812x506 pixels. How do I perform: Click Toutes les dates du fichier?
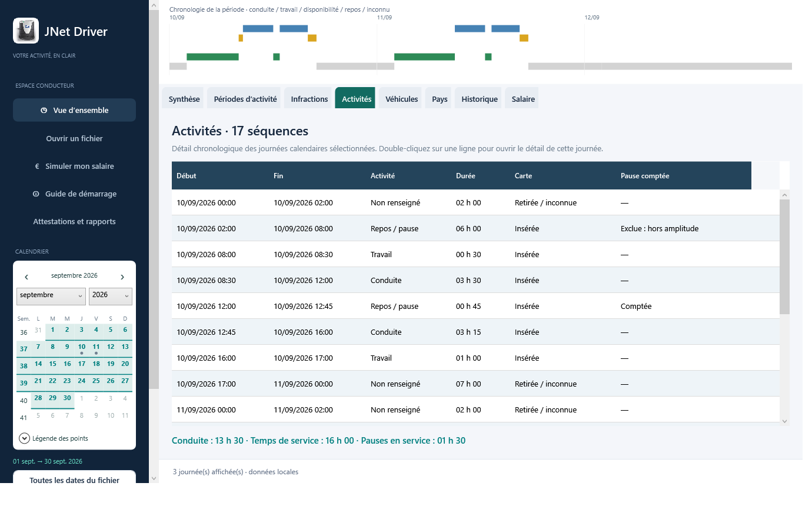[x=74, y=478]
